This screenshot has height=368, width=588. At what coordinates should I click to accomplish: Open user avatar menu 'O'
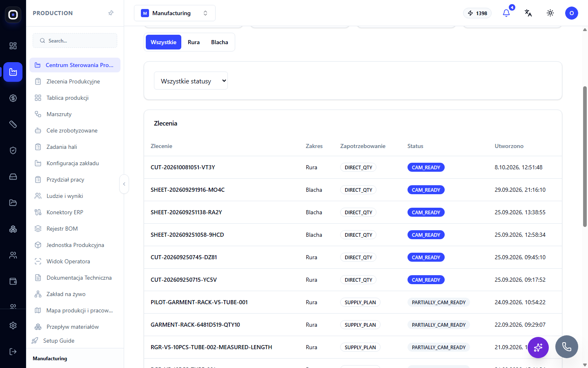coord(572,13)
